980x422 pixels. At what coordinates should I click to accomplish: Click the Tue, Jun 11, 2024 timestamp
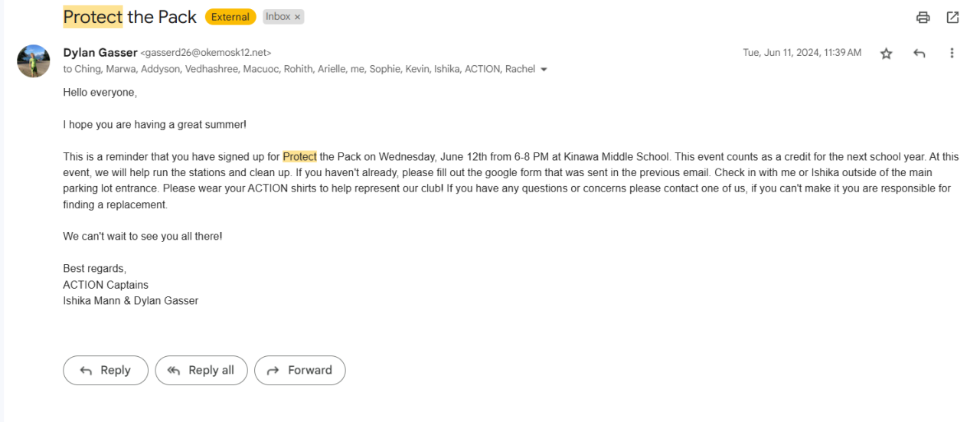coord(802,53)
